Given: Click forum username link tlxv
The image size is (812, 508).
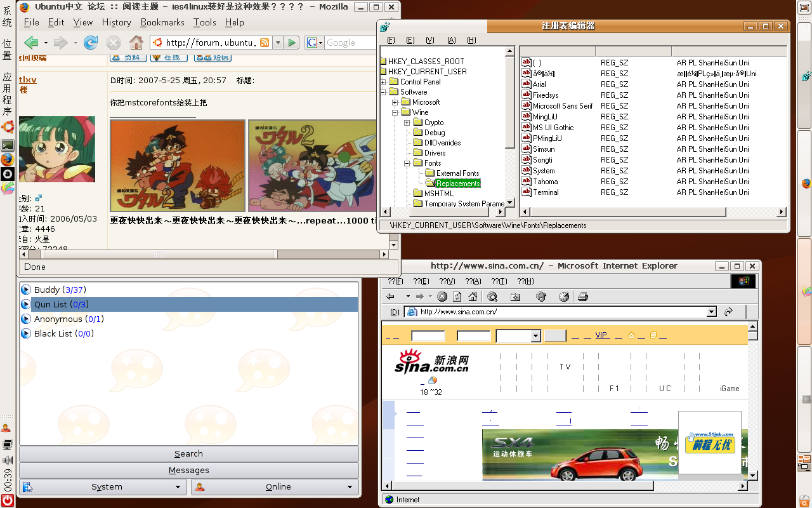Looking at the screenshot, I should 28,79.
